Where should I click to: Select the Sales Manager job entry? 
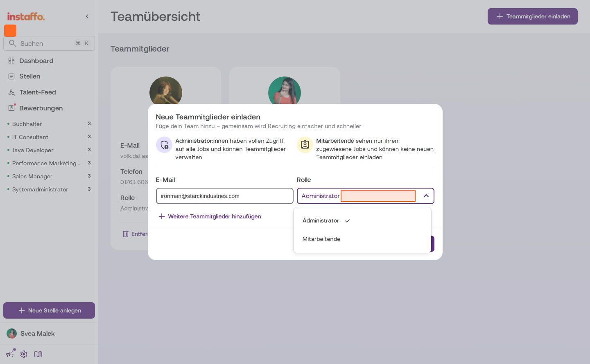click(x=49, y=176)
